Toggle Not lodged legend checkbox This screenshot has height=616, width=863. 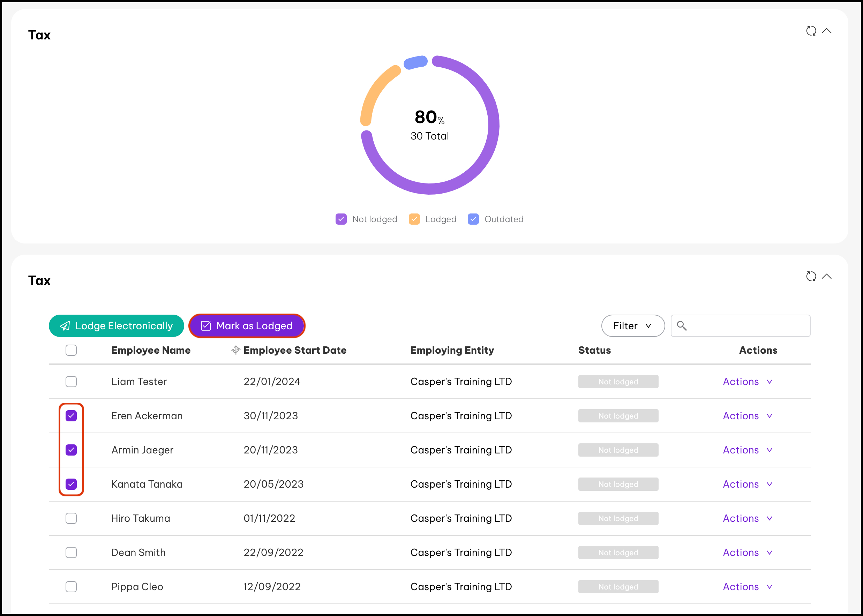click(341, 219)
